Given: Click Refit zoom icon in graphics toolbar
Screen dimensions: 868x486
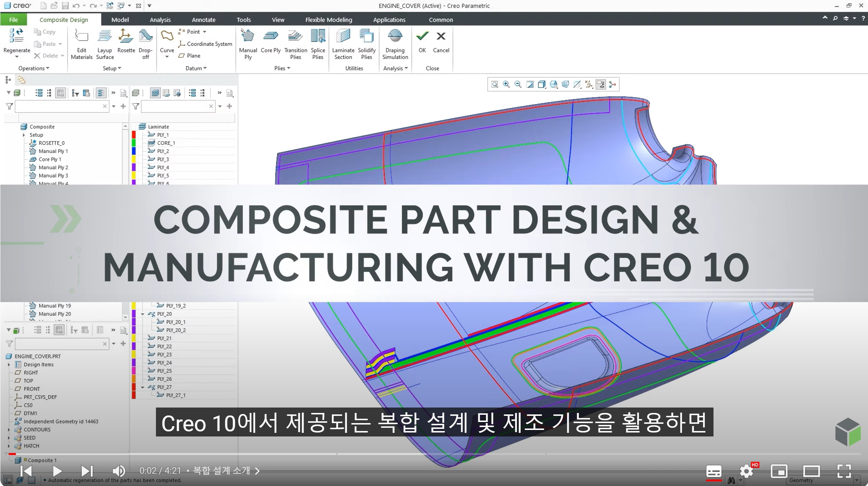Looking at the screenshot, I should click(x=495, y=84).
